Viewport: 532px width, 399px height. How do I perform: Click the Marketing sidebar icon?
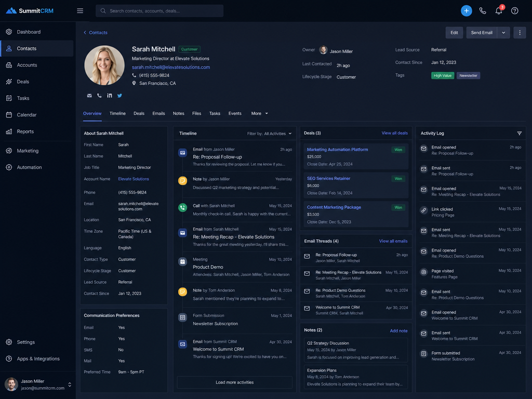[x=9, y=151]
